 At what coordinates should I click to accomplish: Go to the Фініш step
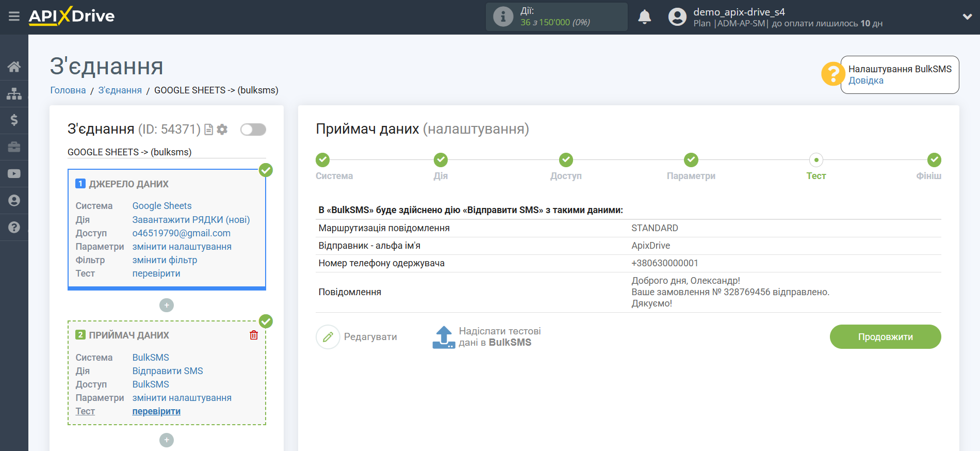click(934, 160)
